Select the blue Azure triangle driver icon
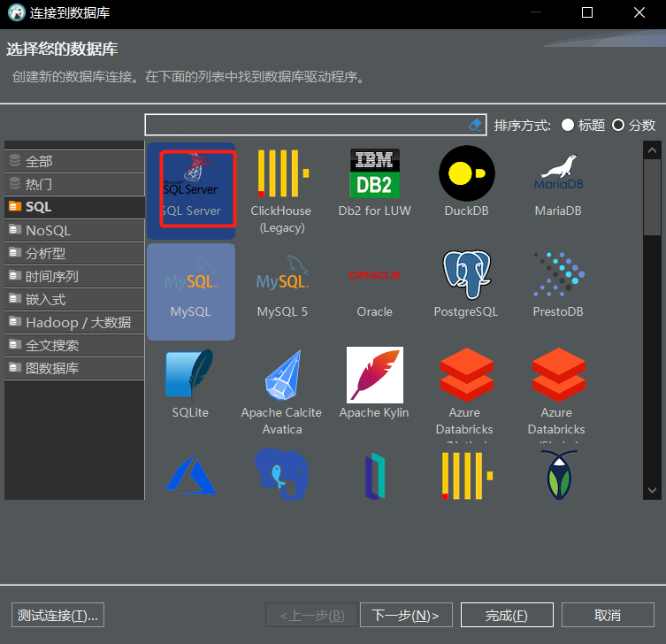 (191, 474)
